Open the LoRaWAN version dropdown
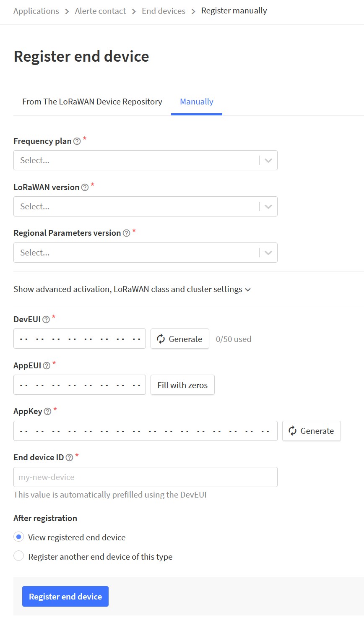 coord(146,206)
